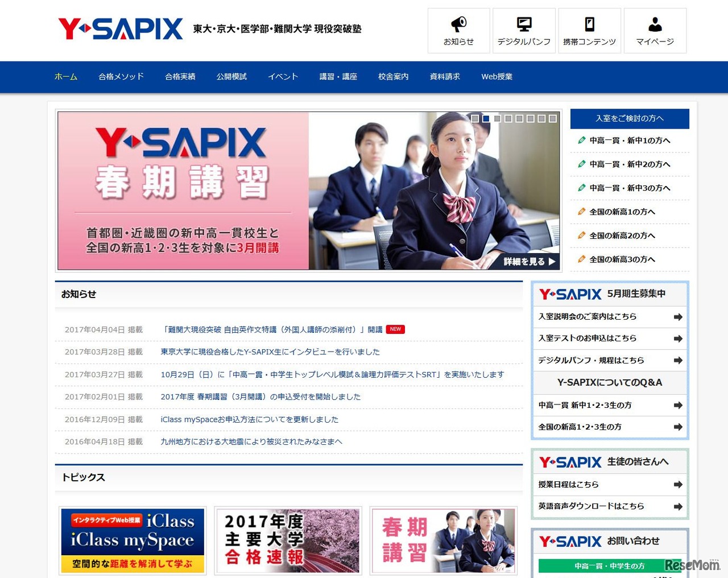Open the 難関大現役突破 自由英作文特講 news link
The width and height of the screenshot is (728, 578).
272,329
